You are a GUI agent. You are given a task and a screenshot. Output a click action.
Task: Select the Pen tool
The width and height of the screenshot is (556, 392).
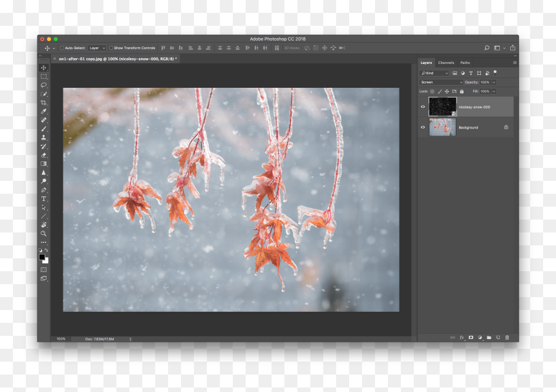click(x=43, y=190)
